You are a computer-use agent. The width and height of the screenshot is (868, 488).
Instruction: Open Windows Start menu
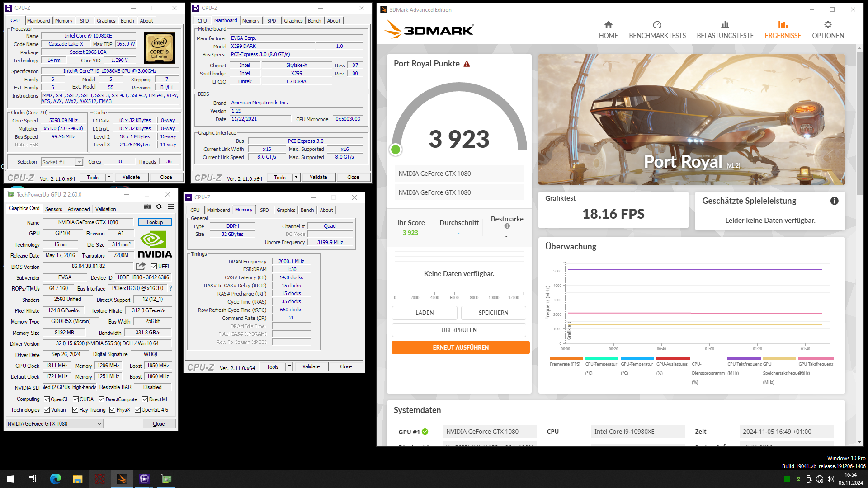[11, 479]
